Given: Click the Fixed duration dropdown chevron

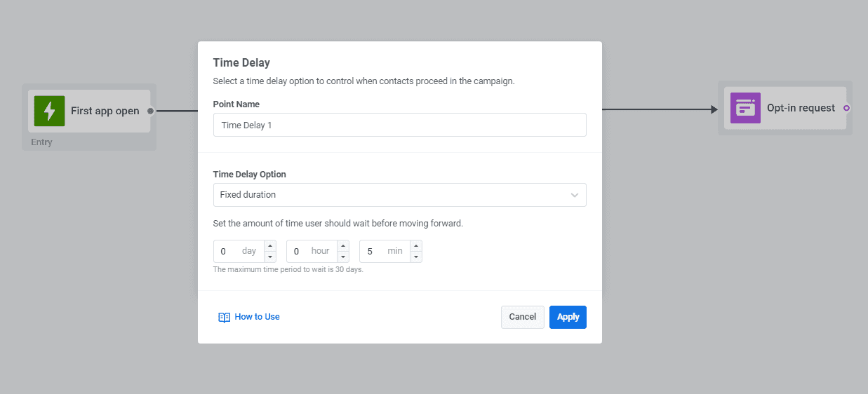Looking at the screenshot, I should click(575, 195).
